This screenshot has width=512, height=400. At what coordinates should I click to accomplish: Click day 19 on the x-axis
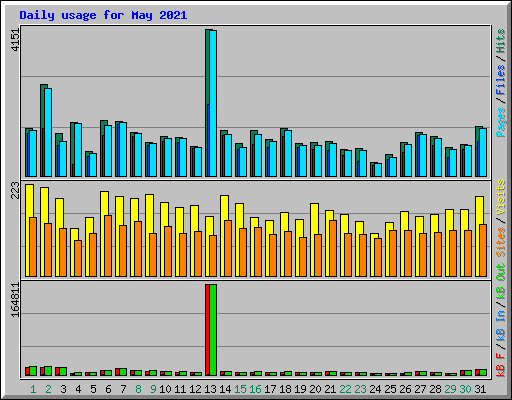coord(300,389)
